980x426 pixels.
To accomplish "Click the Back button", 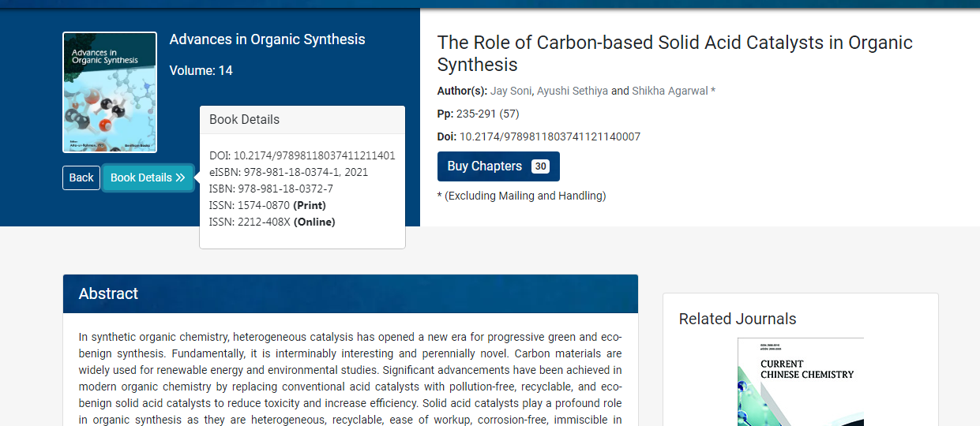I will coord(81,177).
